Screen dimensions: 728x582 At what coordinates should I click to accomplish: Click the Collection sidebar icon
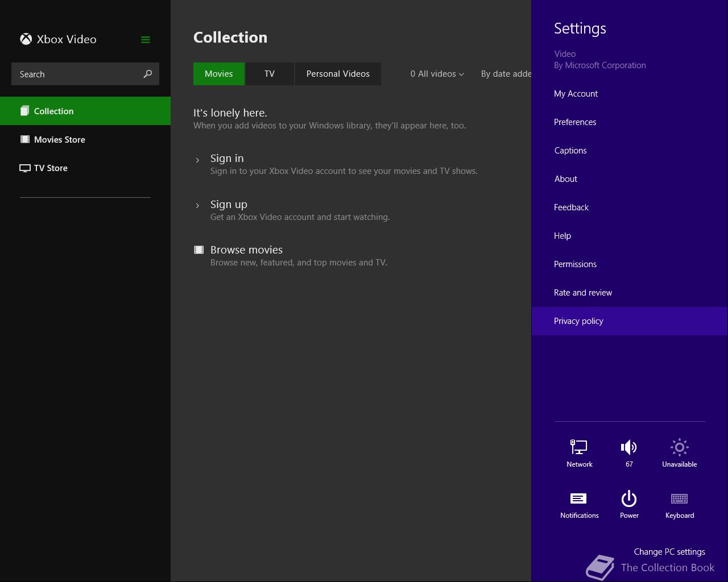[24, 111]
